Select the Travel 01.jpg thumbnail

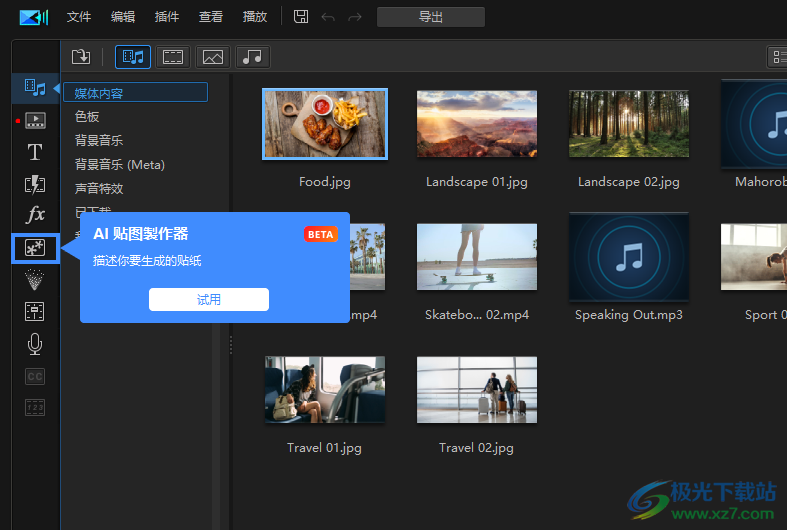click(325, 389)
